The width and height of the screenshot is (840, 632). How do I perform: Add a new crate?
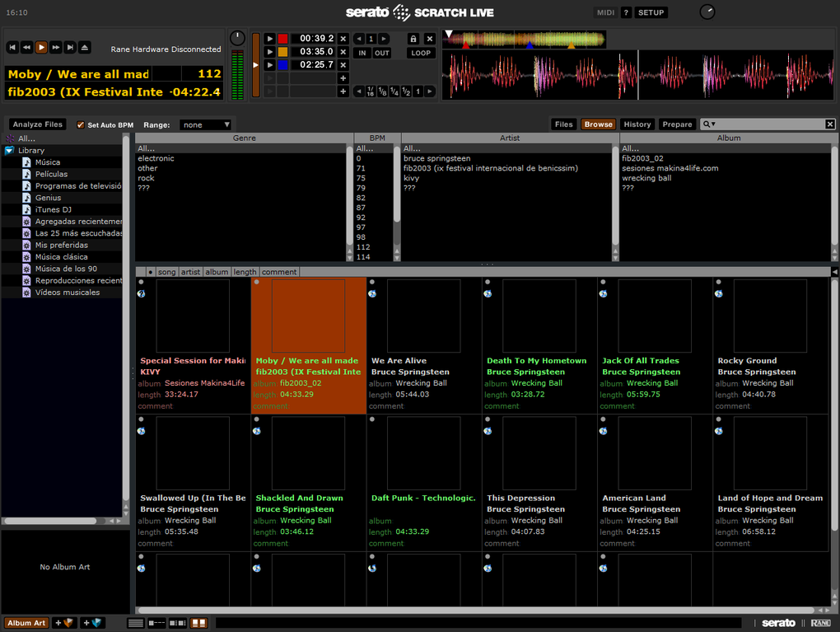coord(64,623)
